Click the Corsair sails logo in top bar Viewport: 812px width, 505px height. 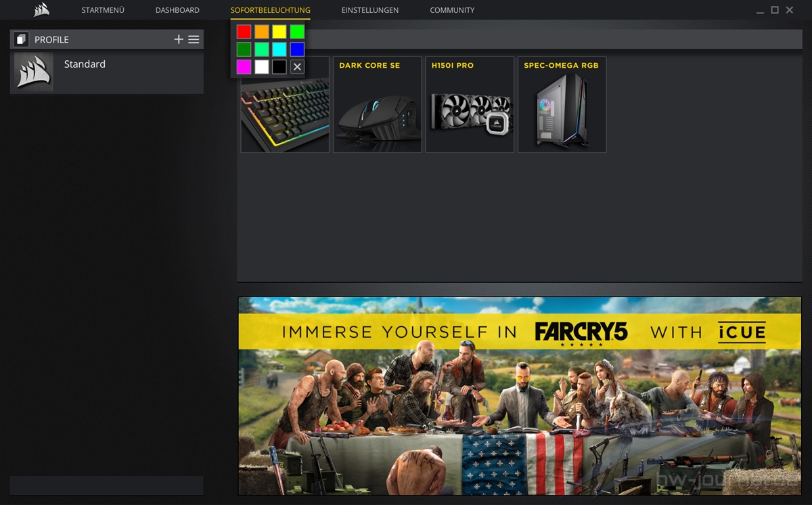[41, 9]
